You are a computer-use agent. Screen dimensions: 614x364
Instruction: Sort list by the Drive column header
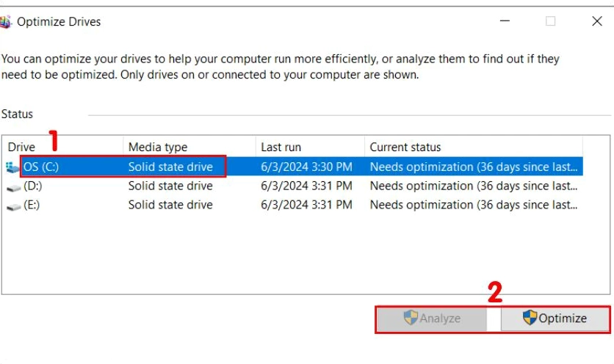point(22,147)
